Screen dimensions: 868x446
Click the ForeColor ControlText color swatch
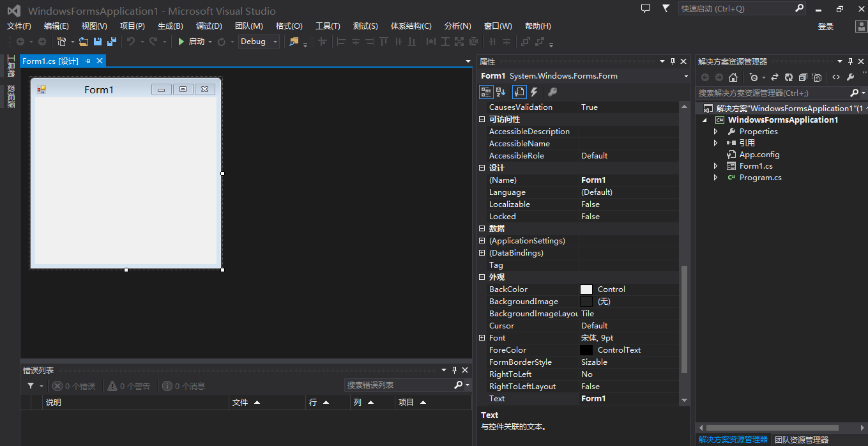(586, 350)
